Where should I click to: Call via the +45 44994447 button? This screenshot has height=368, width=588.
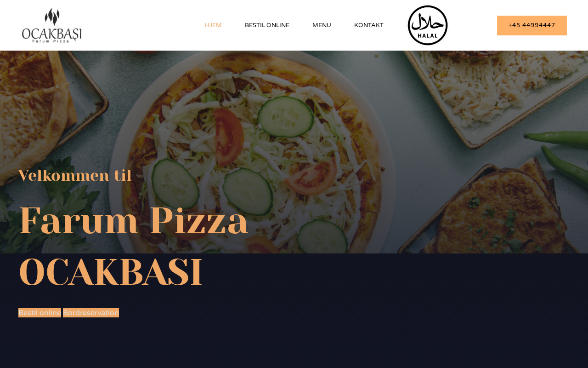point(532,25)
